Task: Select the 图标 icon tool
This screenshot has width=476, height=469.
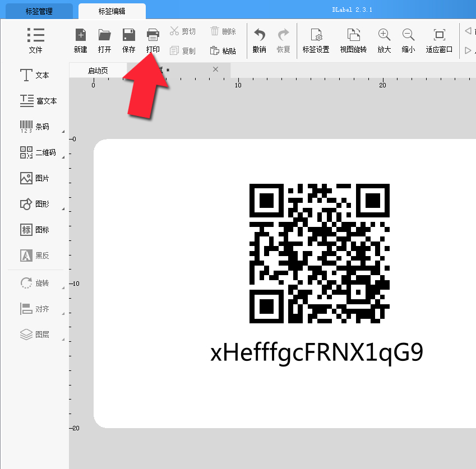Action: click(x=34, y=230)
